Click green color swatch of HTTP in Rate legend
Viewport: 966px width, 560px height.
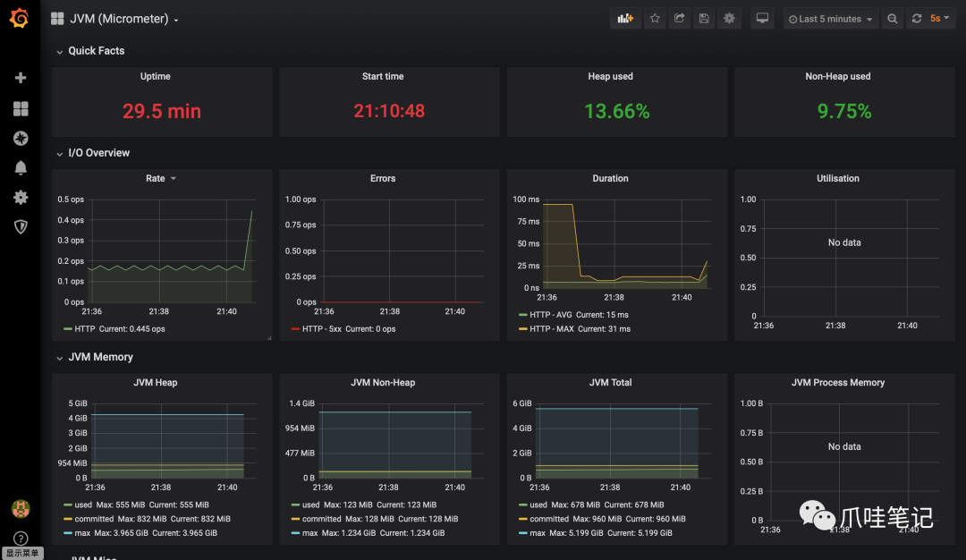click(x=68, y=329)
